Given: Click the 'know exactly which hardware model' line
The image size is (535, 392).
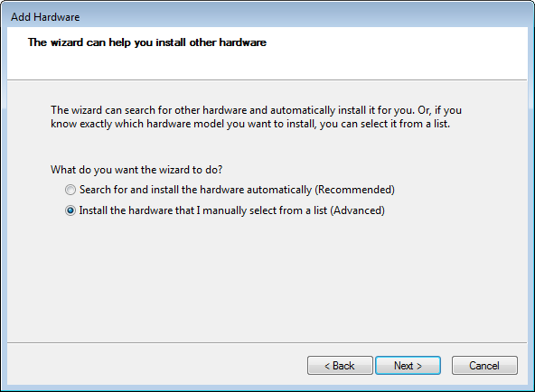Looking at the screenshot, I should (x=250, y=124).
